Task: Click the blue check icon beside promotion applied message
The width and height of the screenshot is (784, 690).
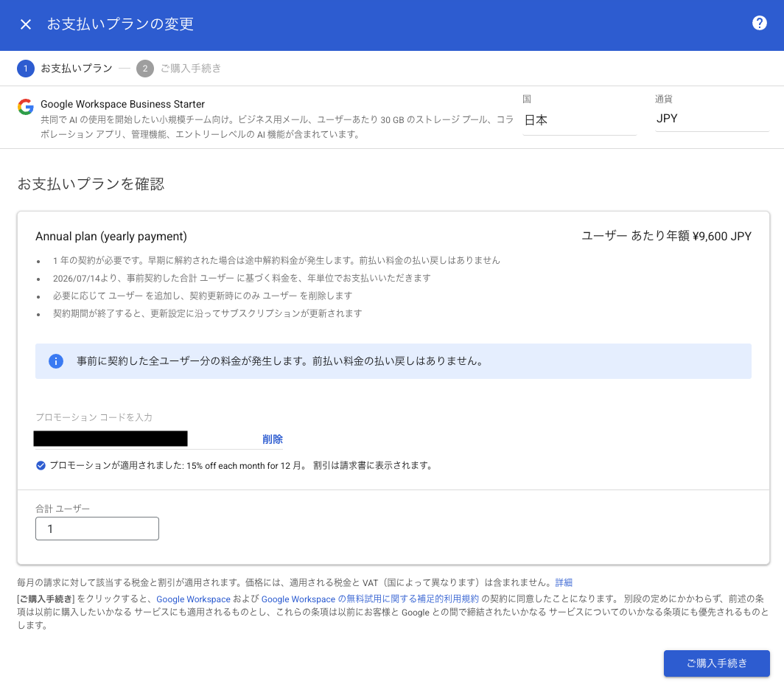Action: point(41,466)
